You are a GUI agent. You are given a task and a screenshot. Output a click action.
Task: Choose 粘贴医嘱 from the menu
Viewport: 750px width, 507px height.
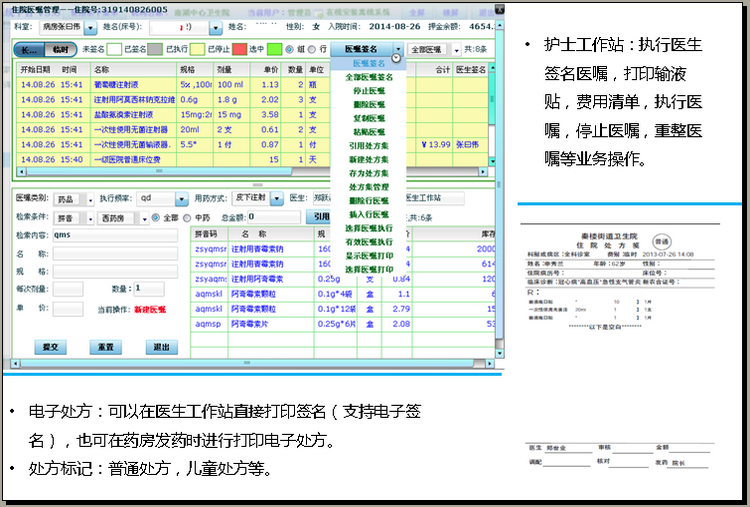369,132
